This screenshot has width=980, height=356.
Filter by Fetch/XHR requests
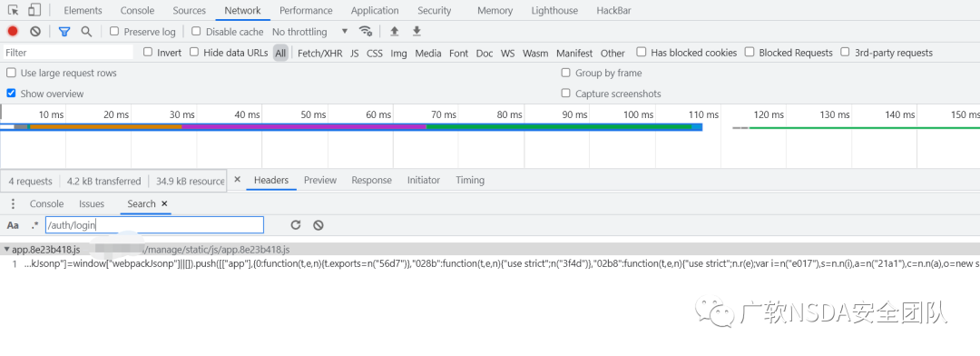click(x=320, y=54)
